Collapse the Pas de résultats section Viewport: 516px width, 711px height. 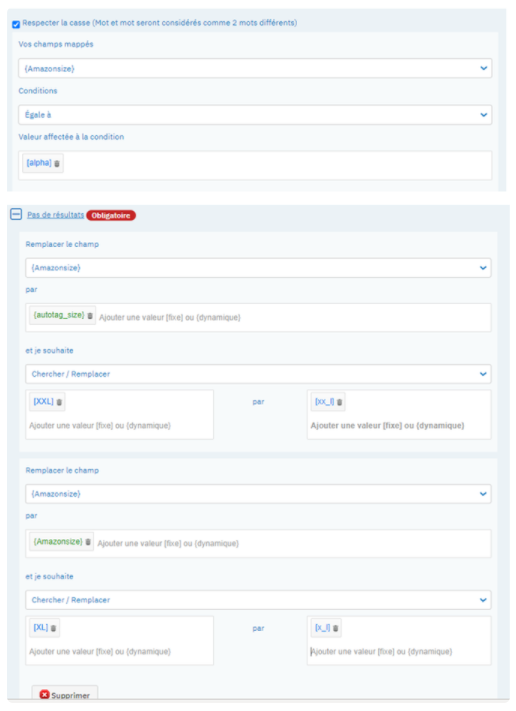coord(16,214)
